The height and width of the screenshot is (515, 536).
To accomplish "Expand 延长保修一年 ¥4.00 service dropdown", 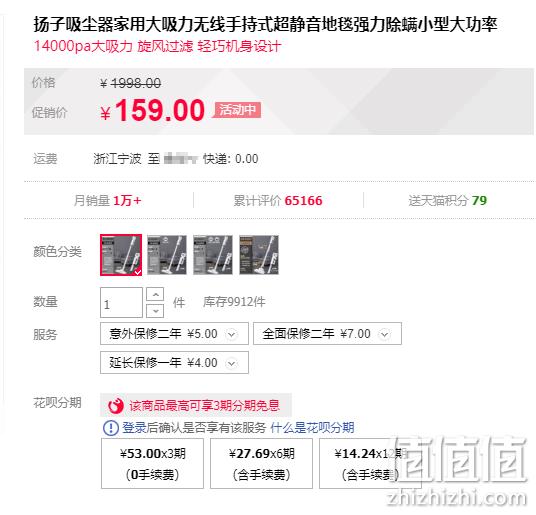I will (174, 363).
